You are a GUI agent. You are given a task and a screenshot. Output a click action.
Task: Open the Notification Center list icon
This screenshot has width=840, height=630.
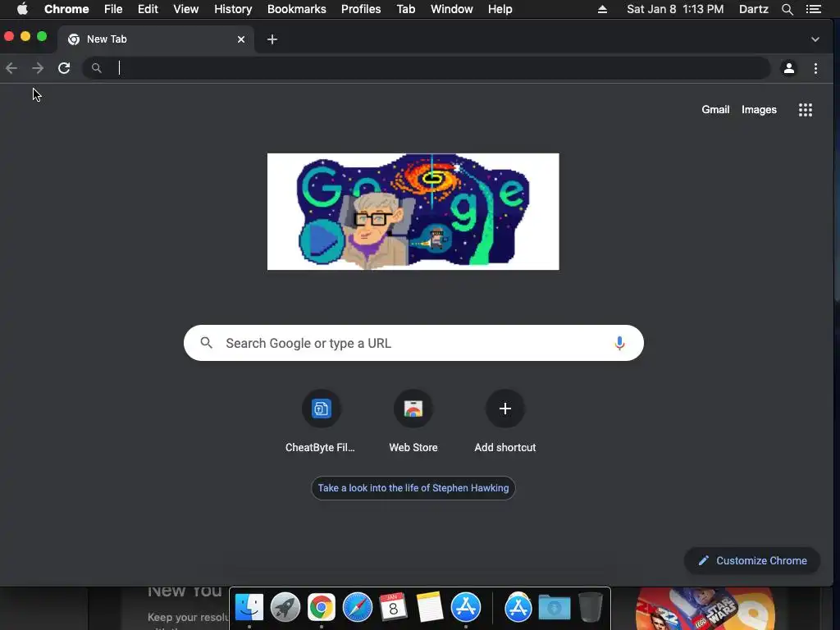[x=813, y=9]
